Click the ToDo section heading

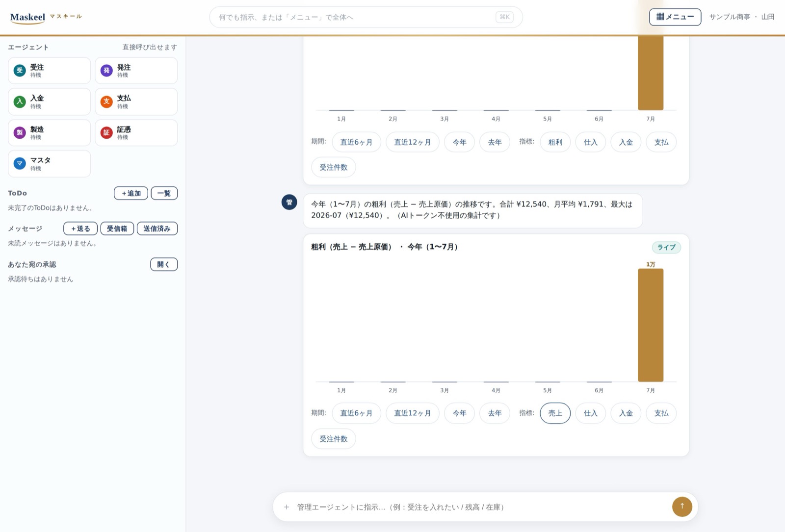(x=17, y=193)
